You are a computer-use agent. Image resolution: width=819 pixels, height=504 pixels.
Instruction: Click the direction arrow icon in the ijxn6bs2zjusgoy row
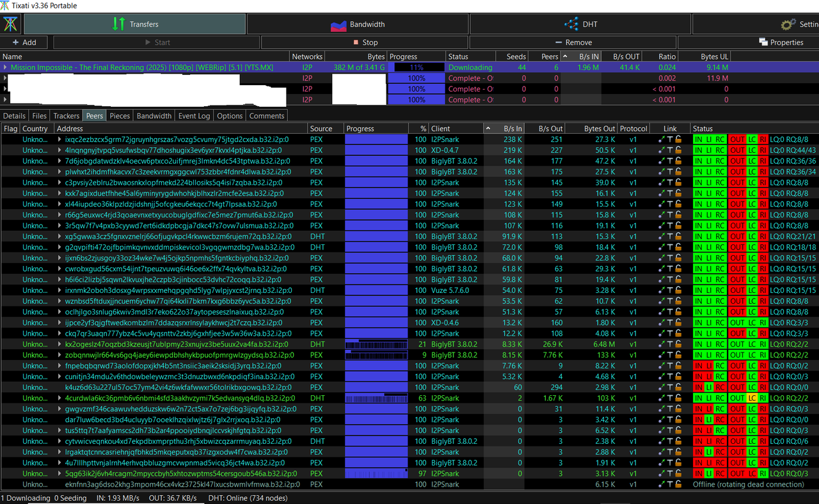662,258
